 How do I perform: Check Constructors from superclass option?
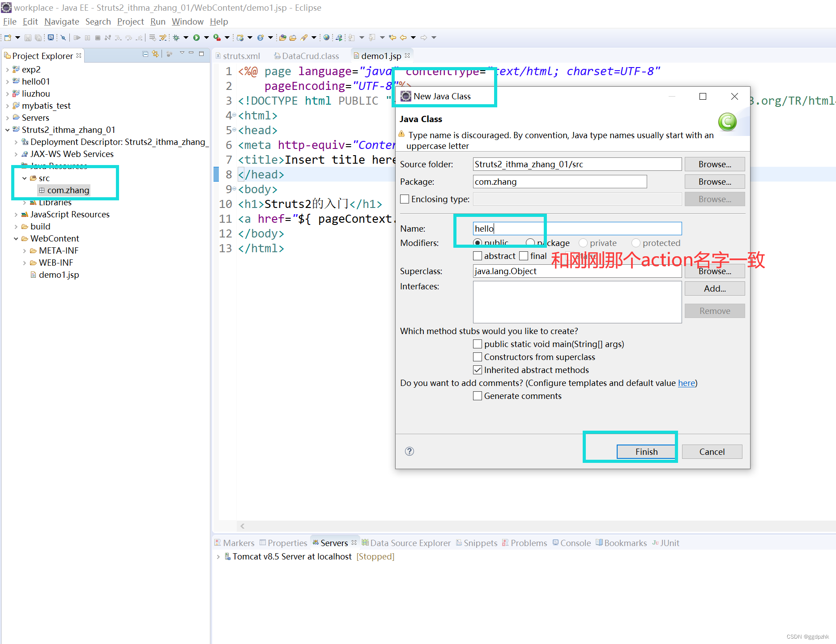point(478,357)
